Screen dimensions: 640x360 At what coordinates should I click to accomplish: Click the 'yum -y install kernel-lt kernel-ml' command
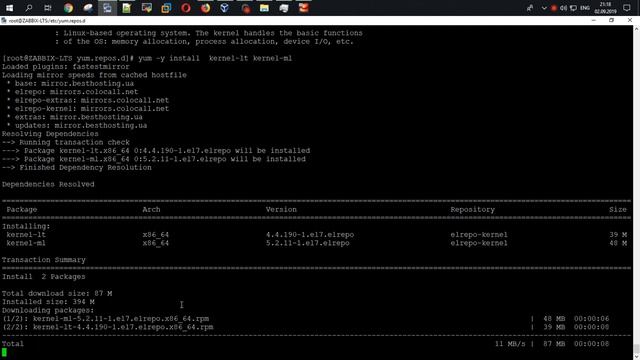click(x=215, y=58)
